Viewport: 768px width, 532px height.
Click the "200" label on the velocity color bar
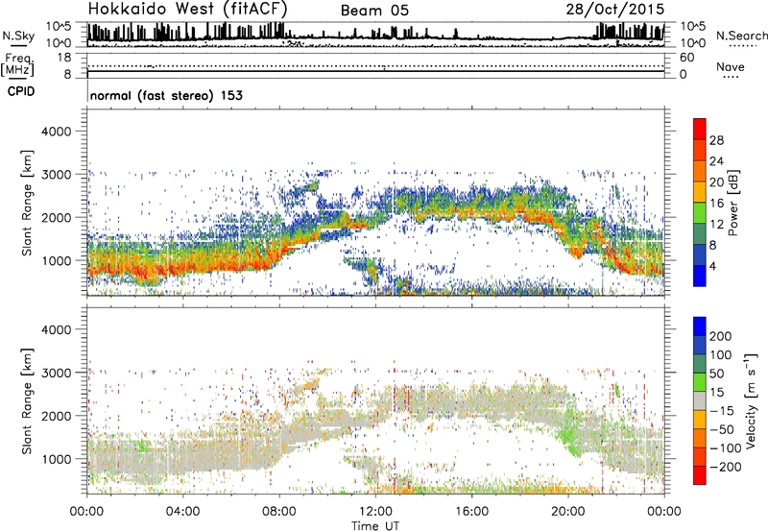click(721, 336)
